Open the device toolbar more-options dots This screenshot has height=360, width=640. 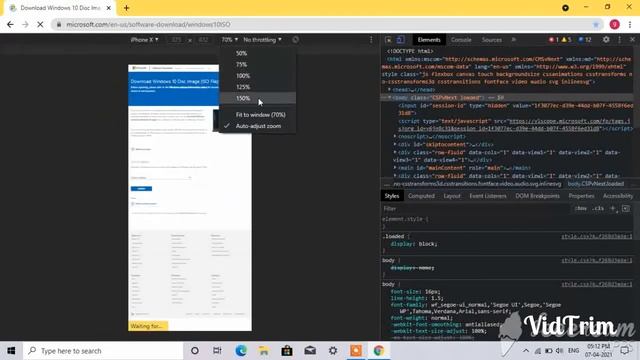pyautogui.click(x=371, y=40)
